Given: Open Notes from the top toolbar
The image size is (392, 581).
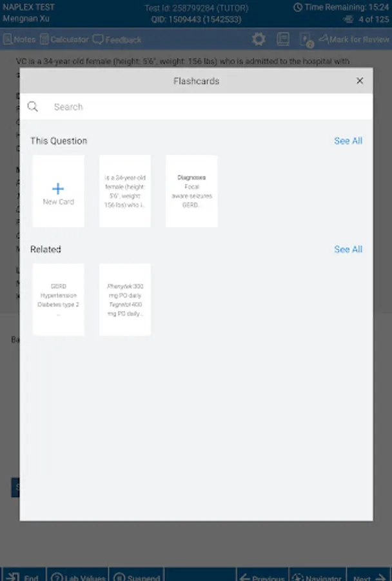Looking at the screenshot, I should tap(19, 39).
